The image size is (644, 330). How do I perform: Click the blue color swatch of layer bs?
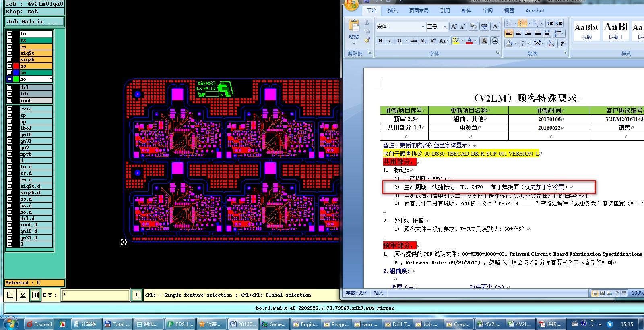16,73
